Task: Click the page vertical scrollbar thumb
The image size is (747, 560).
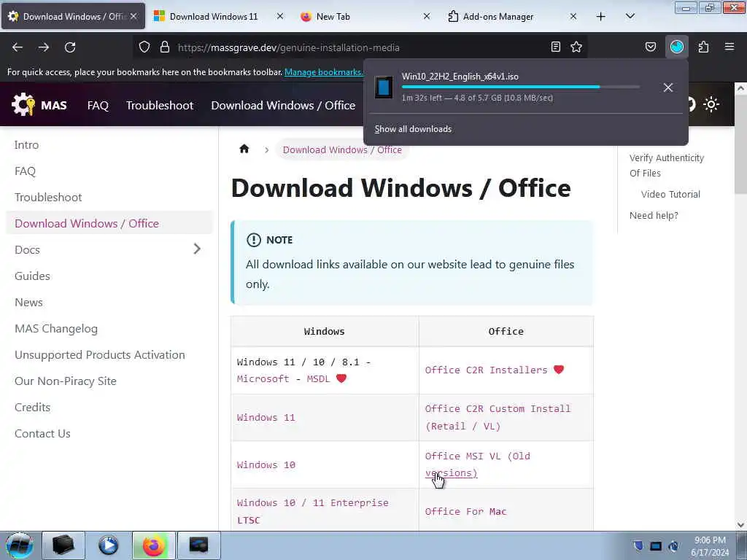Action: (740, 144)
